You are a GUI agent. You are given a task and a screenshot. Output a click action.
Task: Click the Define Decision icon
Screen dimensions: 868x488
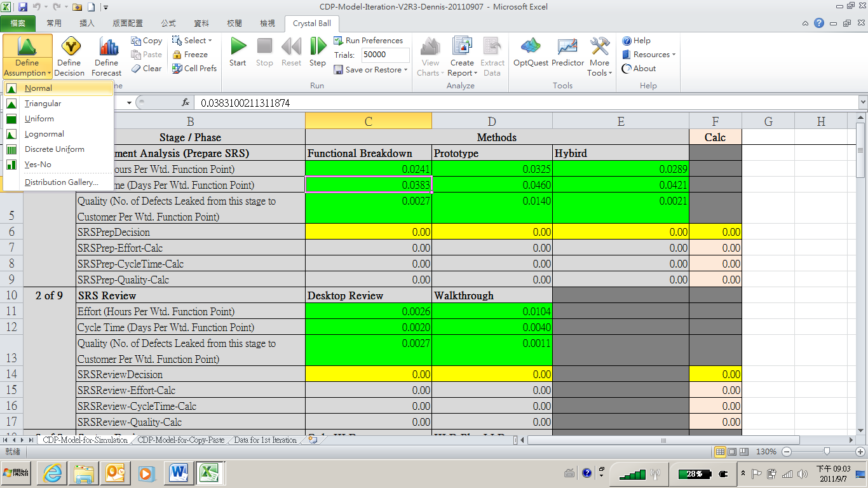point(69,57)
